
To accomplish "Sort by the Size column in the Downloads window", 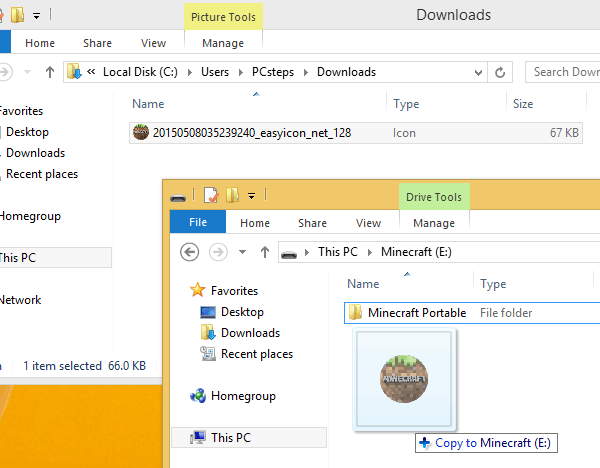I will [x=523, y=104].
